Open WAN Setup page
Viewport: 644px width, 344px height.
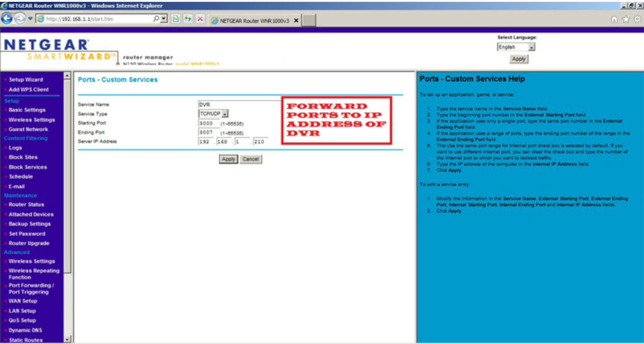23,301
